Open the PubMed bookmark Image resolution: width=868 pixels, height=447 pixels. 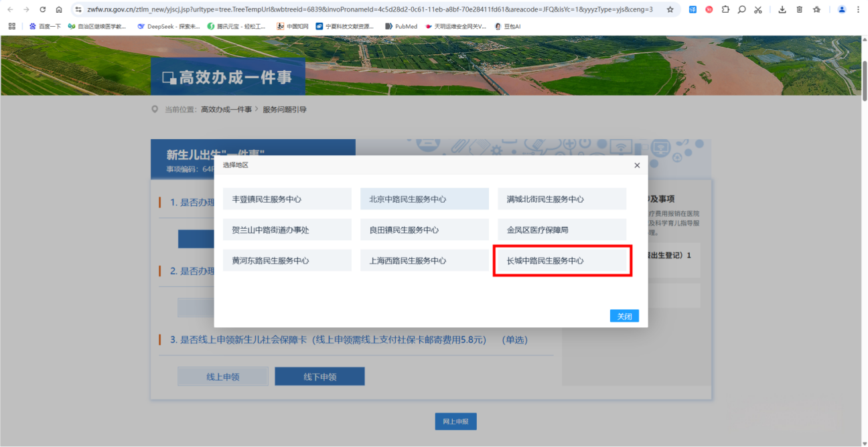click(401, 26)
